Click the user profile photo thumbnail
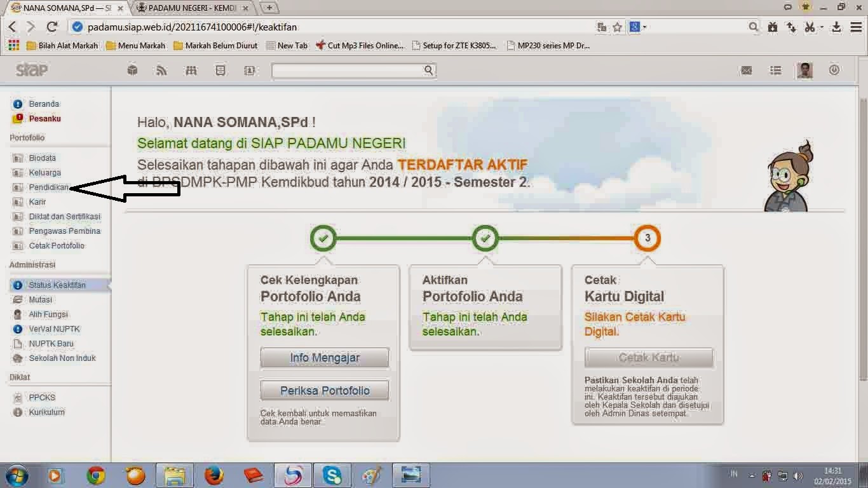The image size is (868, 488). pos(805,70)
